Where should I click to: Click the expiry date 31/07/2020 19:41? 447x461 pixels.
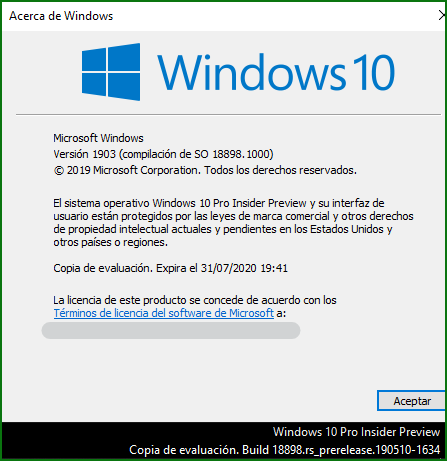[244, 268]
